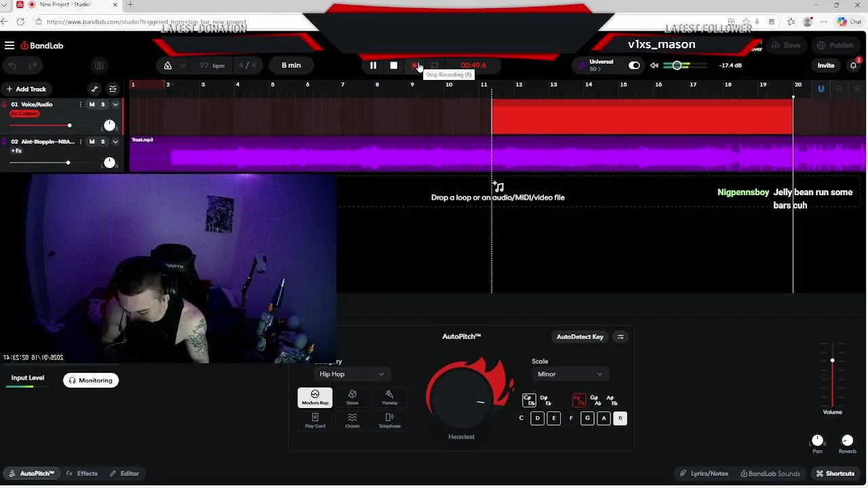Click the AutoPitch Heaviest flame knob
This screenshot has height=488, width=868.
tap(462, 397)
